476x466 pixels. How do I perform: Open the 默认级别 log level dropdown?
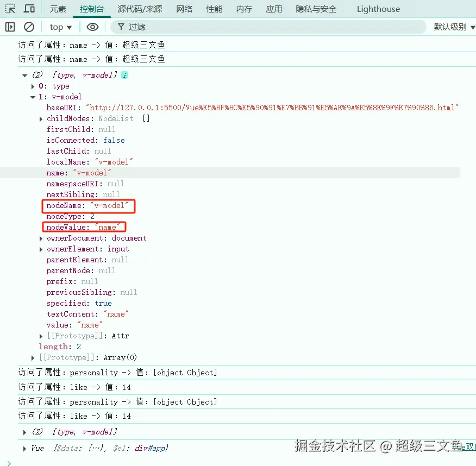[454, 27]
